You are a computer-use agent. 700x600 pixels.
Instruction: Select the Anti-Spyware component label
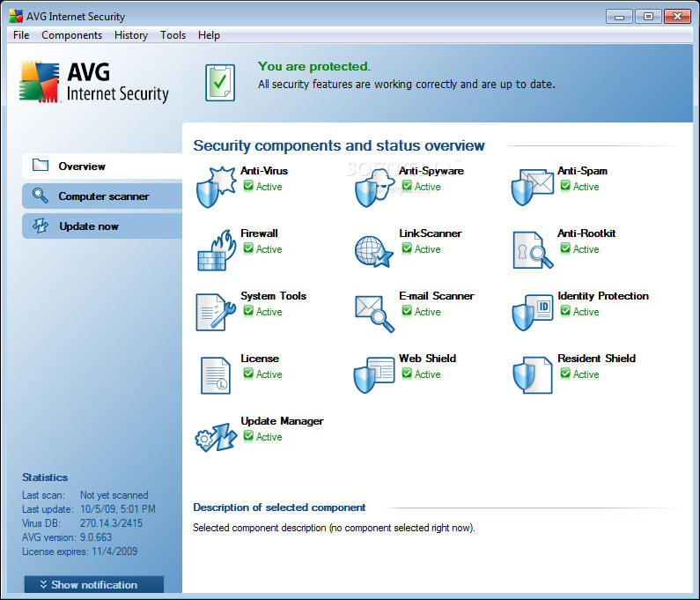click(431, 171)
